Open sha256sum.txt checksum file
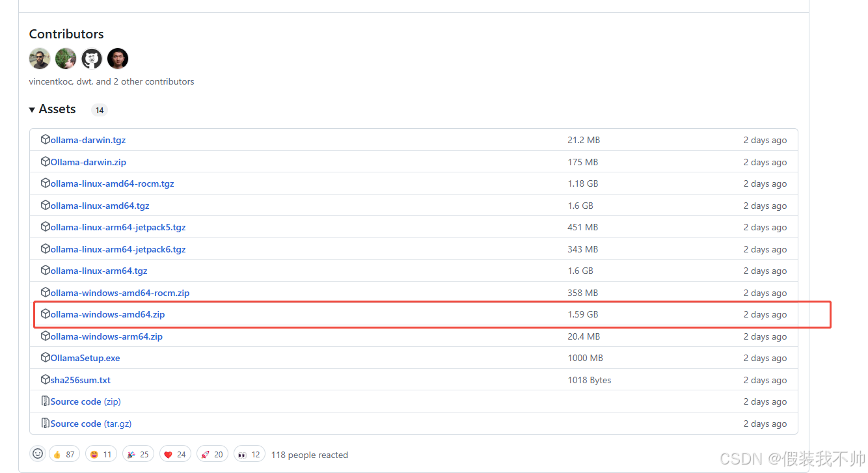The height and width of the screenshot is (473, 868). [x=81, y=380]
